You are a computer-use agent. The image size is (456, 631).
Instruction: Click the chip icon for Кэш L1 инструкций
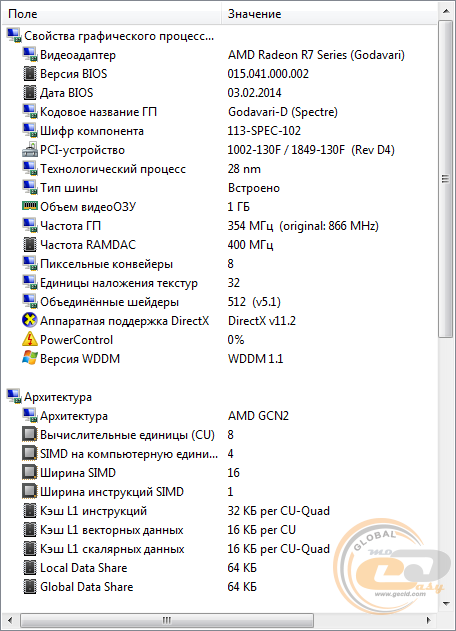[30, 511]
